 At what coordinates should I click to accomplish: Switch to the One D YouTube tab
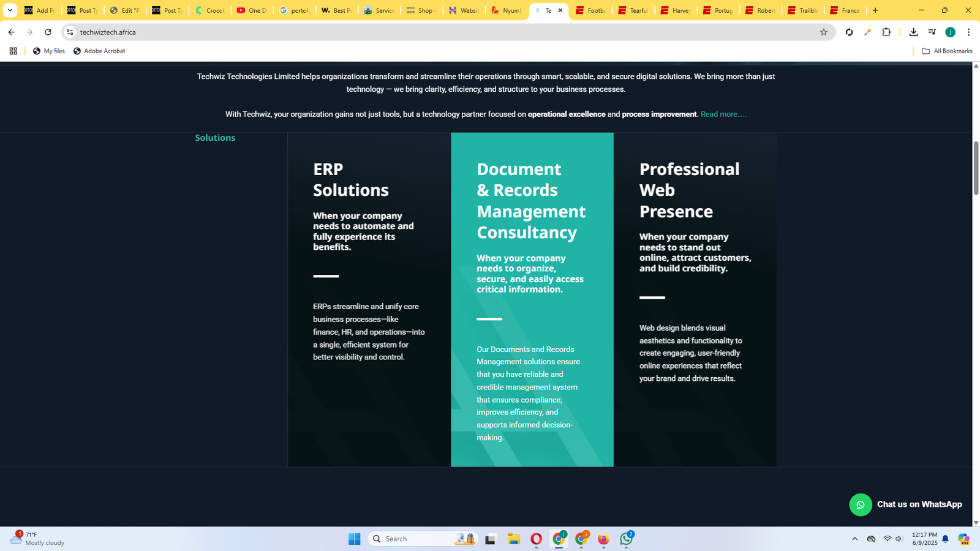tap(252, 10)
